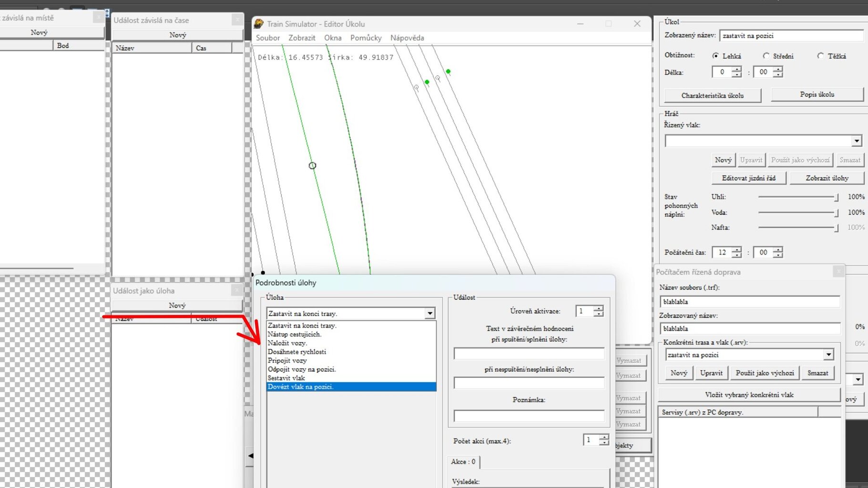Click Upravit button in Počítačem řízená doprava
This screenshot has width=868, height=488.
pos(711,373)
